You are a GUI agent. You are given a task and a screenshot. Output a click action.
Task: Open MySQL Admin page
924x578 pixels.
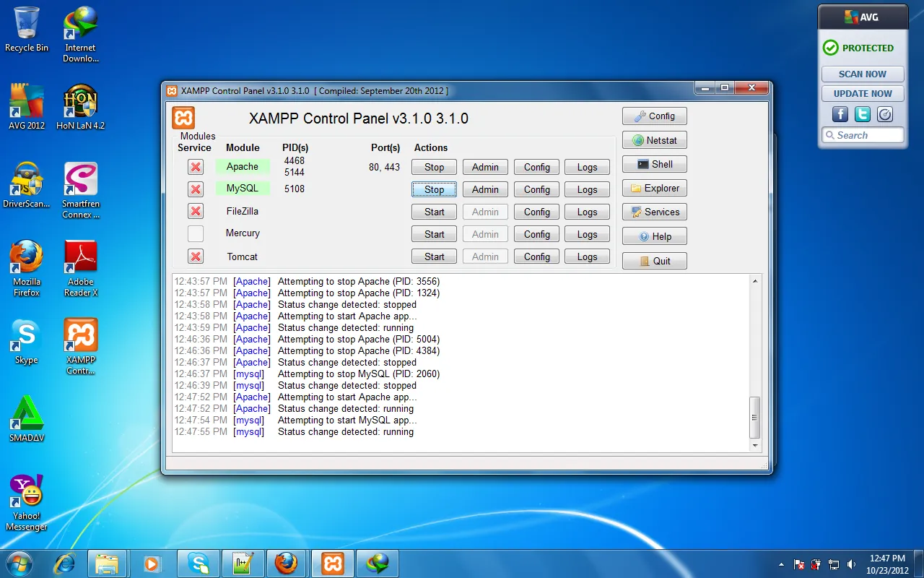tap(485, 189)
